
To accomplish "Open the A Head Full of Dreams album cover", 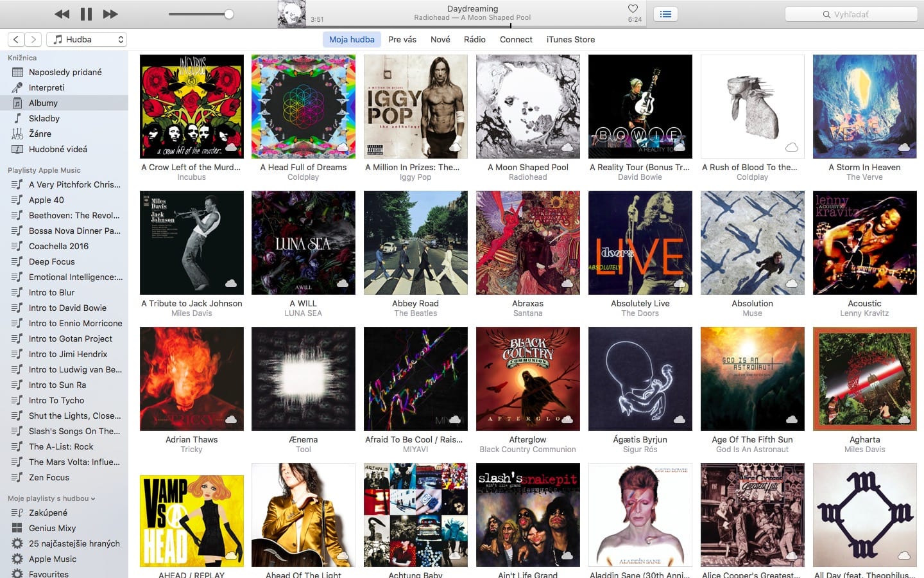I will click(304, 107).
